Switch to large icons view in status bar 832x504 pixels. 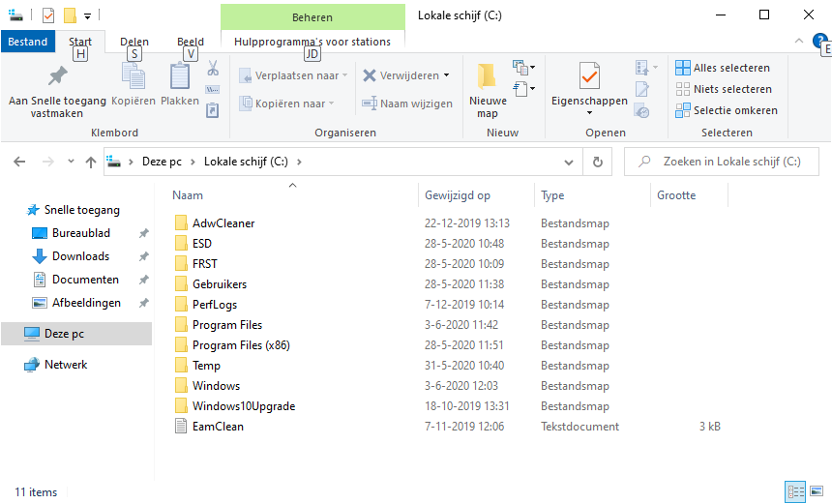[x=816, y=491]
